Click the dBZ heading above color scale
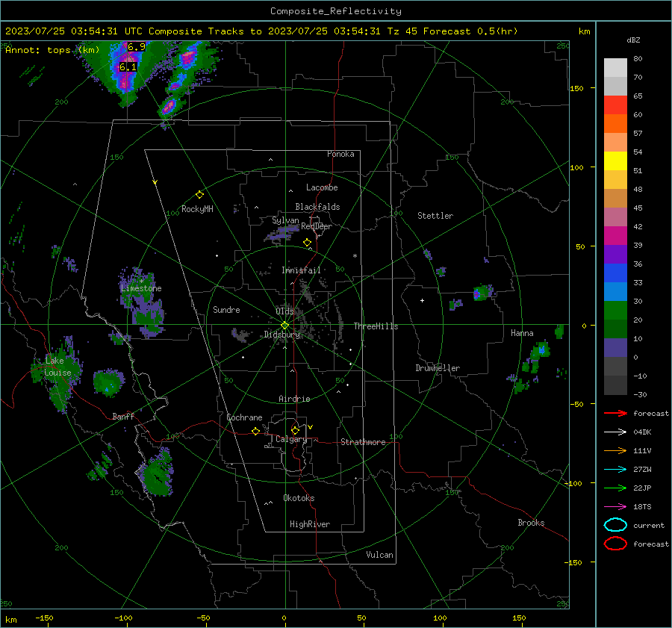Viewport: 672px width, 628px height. 633,40
